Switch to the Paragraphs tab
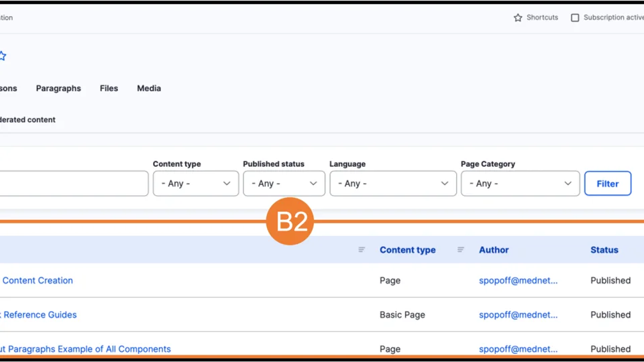The image size is (644, 362). point(58,88)
